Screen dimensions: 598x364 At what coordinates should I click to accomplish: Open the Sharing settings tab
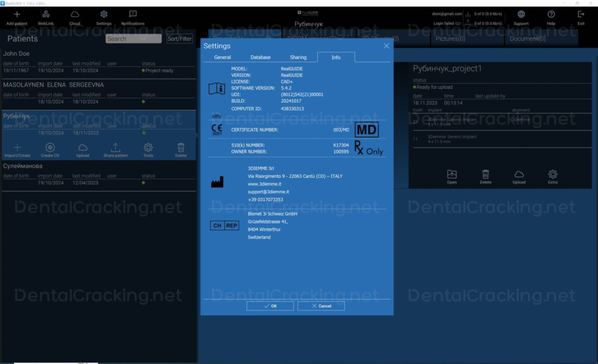point(298,57)
